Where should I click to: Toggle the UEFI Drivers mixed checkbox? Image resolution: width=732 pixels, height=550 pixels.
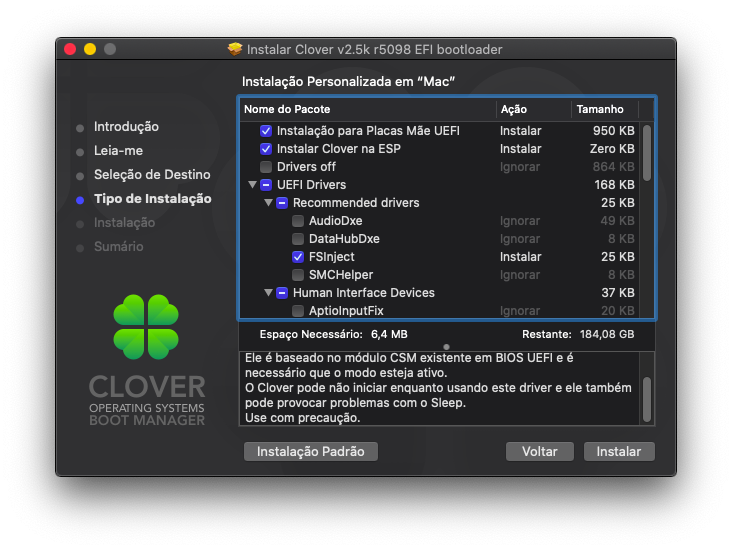pyautogui.click(x=266, y=185)
